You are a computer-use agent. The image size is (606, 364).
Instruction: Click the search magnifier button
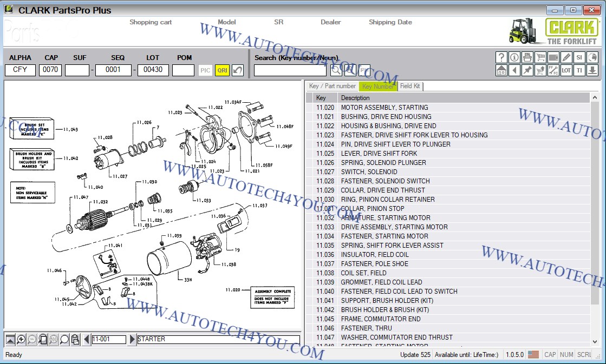[x=336, y=70]
